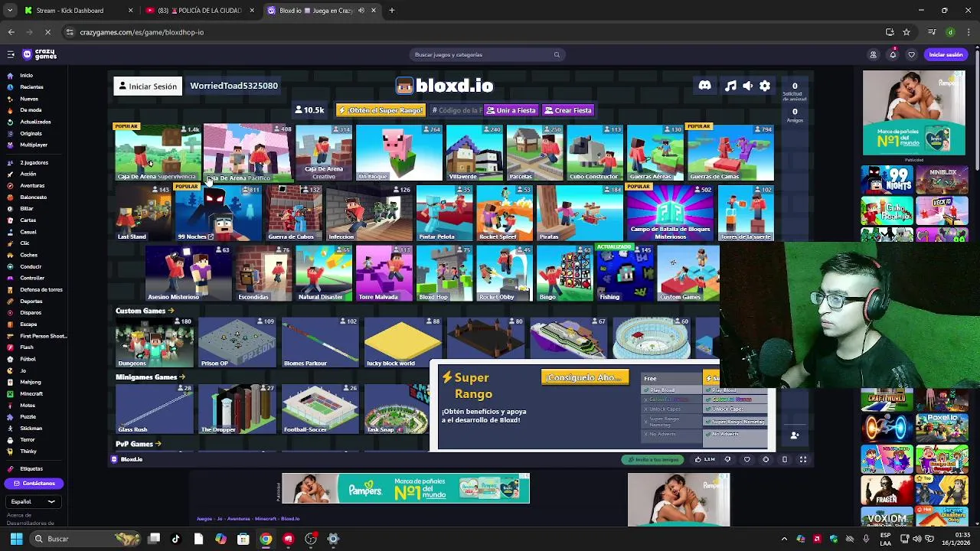The width and height of the screenshot is (980, 551).
Task: Select the Un Bloque pig game thumbnail
Action: point(398,153)
